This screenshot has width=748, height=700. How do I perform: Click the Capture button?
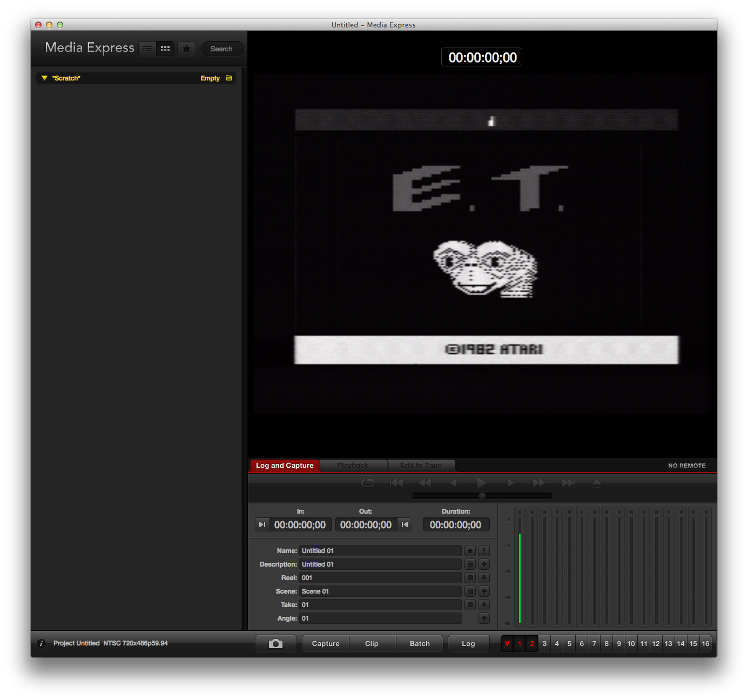326,644
